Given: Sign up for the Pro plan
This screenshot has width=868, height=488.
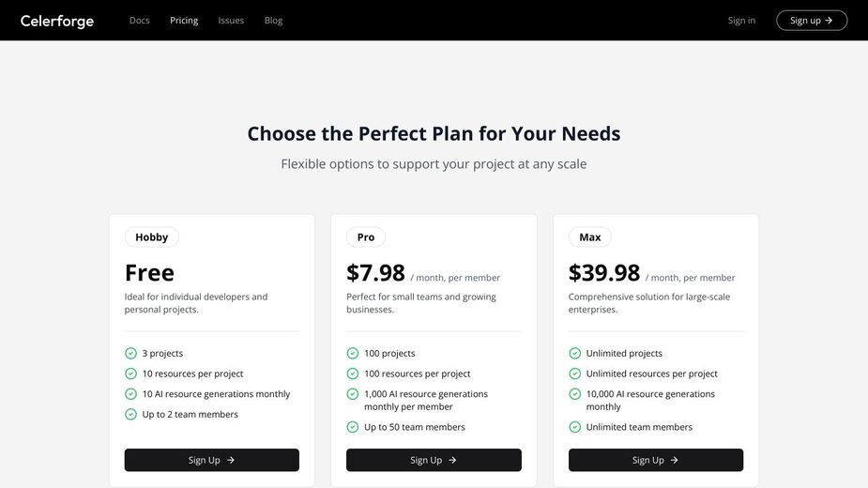Looking at the screenshot, I should 434,460.
